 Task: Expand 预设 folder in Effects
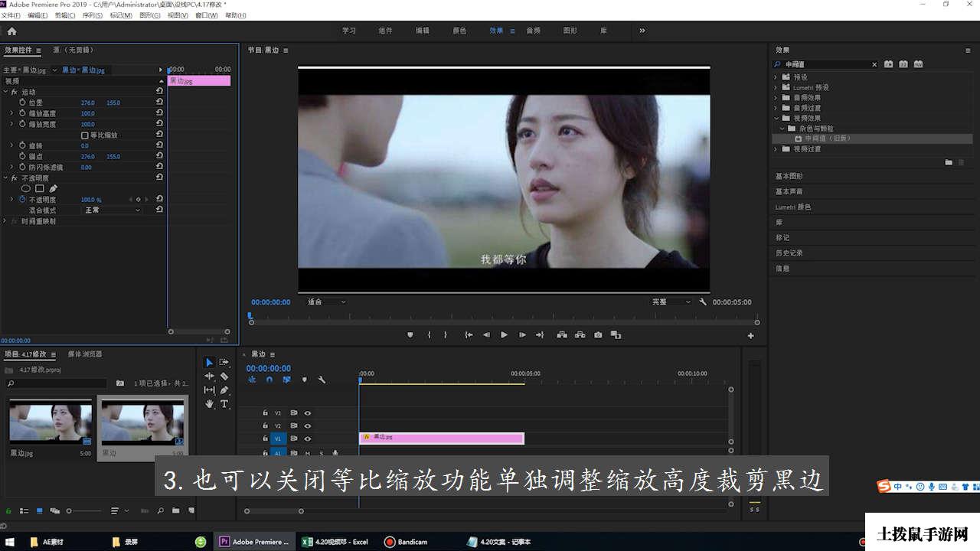point(776,77)
